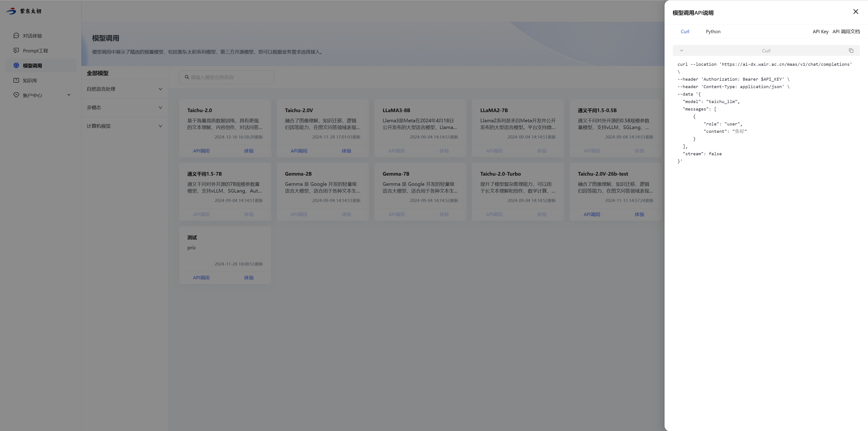The width and height of the screenshot is (868, 431).
Task: Click the 对话体验 chat icon in sidebar
Action: pos(16,36)
